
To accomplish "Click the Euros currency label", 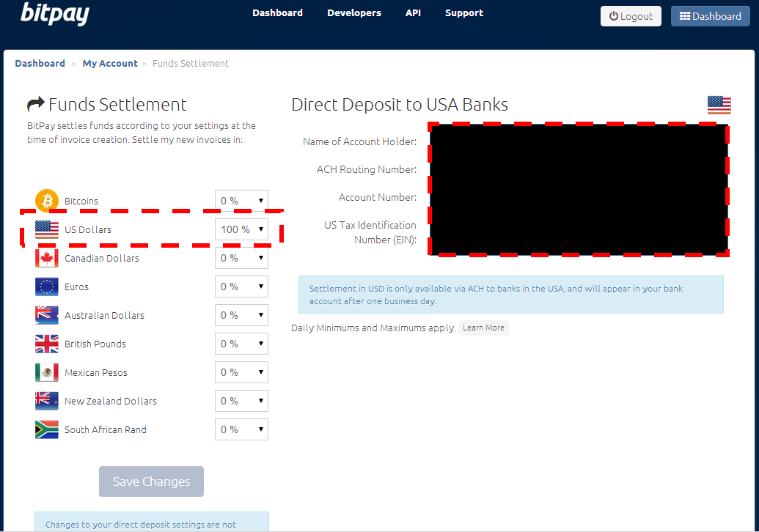I will (x=76, y=287).
